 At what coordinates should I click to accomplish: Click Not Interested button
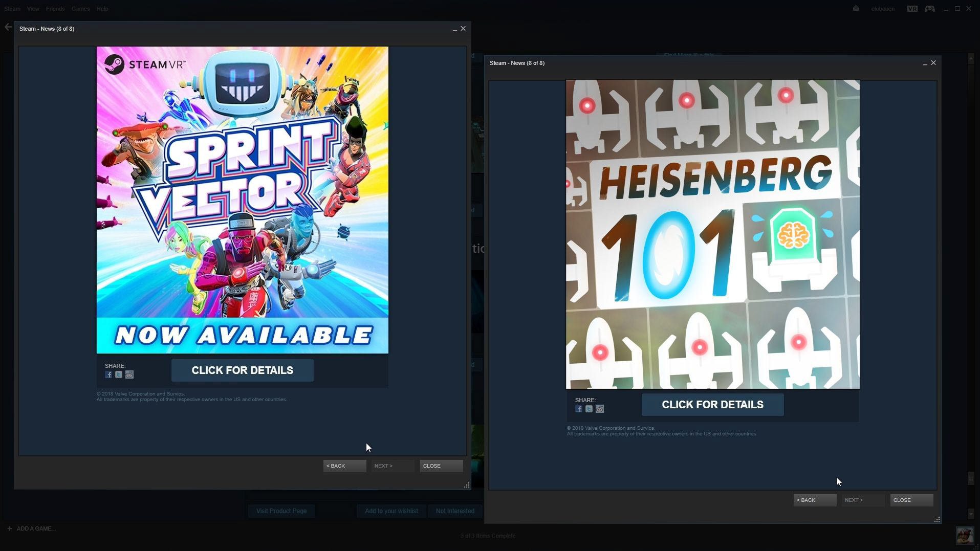455,511
